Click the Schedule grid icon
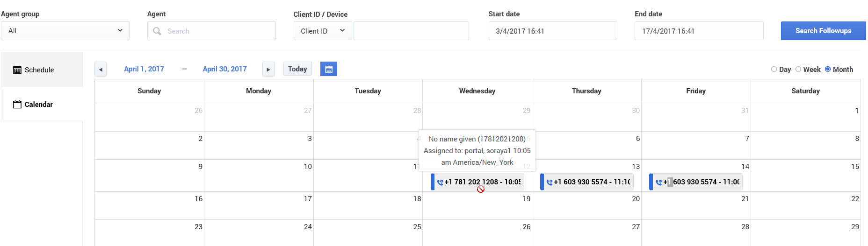This screenshot has height=246, width=868. (x=17, y=70)
